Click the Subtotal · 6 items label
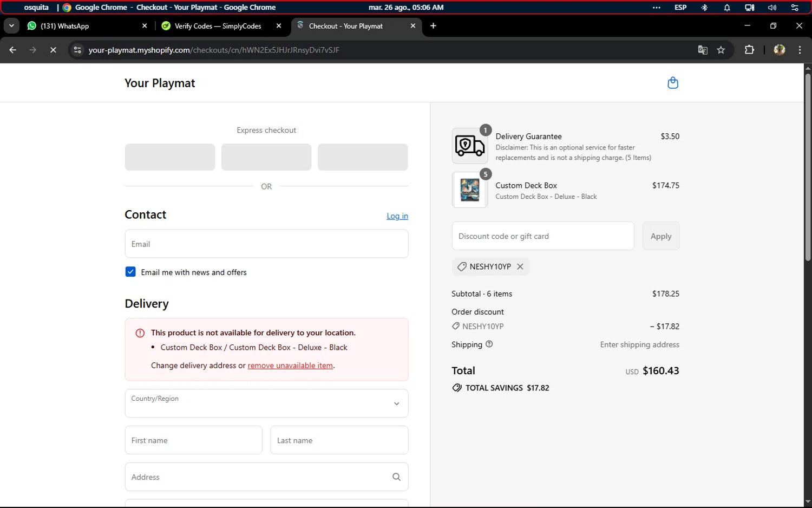The width and height of the screenshot is (812, 508). [x=482, y=294]
